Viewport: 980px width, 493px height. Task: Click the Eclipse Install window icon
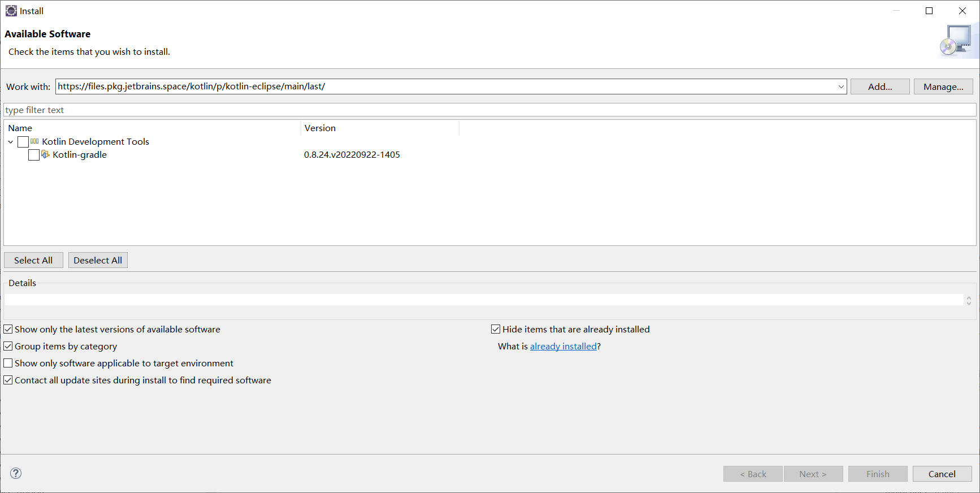coord(11,11)
